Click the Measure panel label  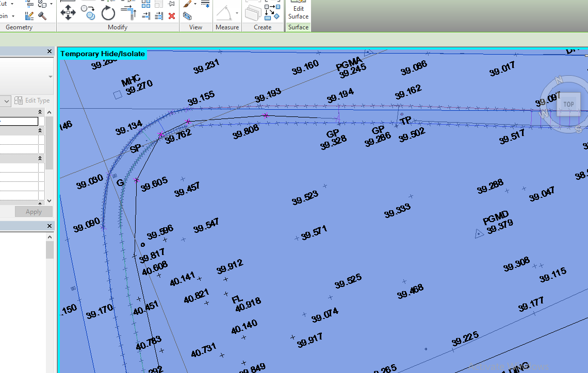227,27
